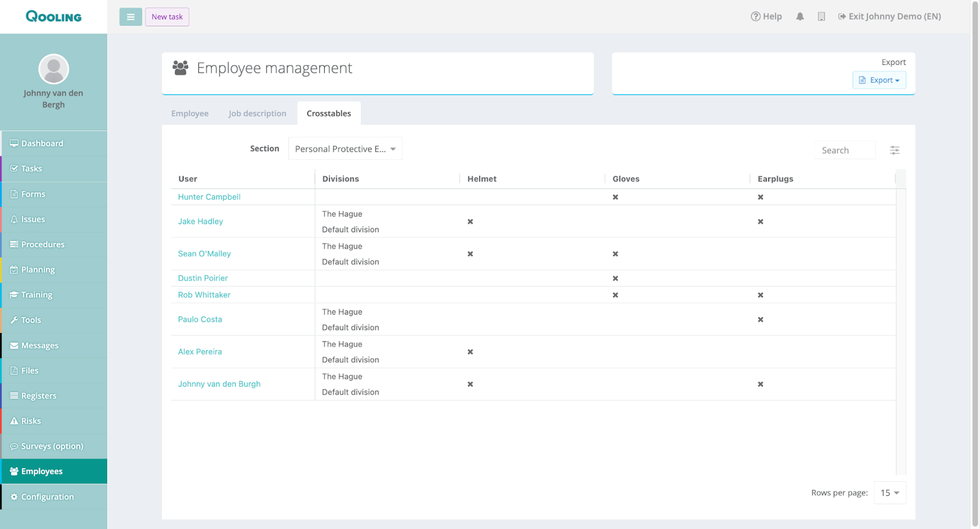Click the Employee management heading icon
Screen dimensions: 980x529
(x=180, y=67)
